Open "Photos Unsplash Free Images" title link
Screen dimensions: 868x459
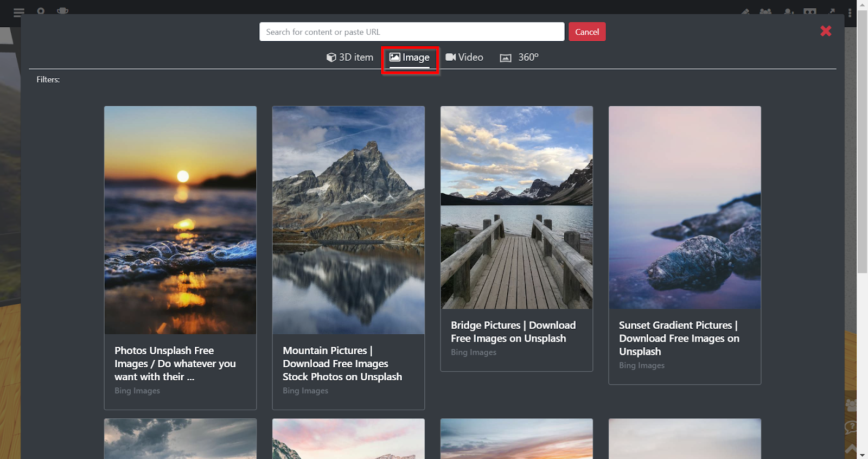[x=175, y=364]
